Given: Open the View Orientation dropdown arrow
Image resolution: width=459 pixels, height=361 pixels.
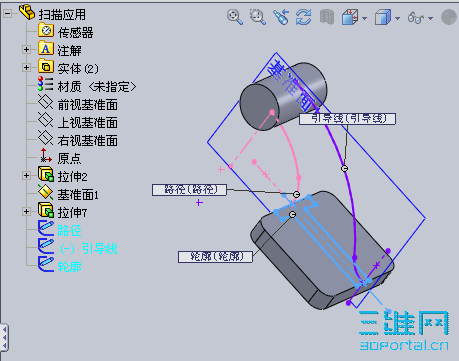Looking at the screenshot, I should [364, 18].
